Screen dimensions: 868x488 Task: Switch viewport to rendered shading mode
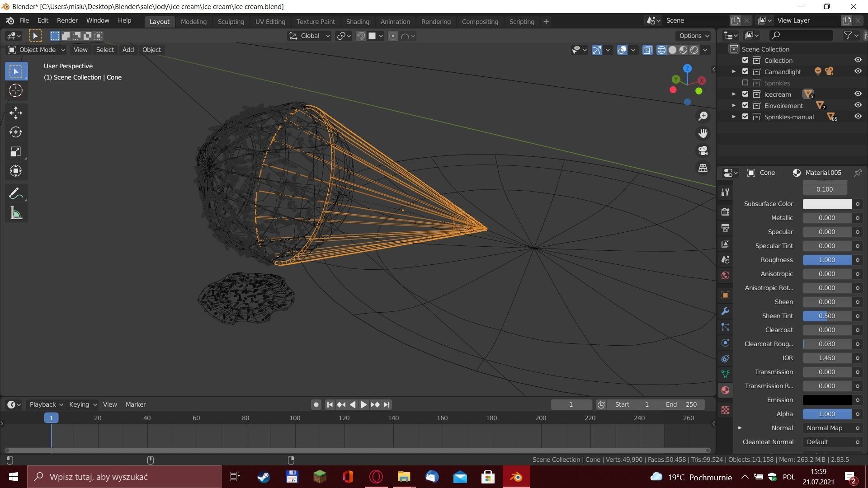coord(694,50)
